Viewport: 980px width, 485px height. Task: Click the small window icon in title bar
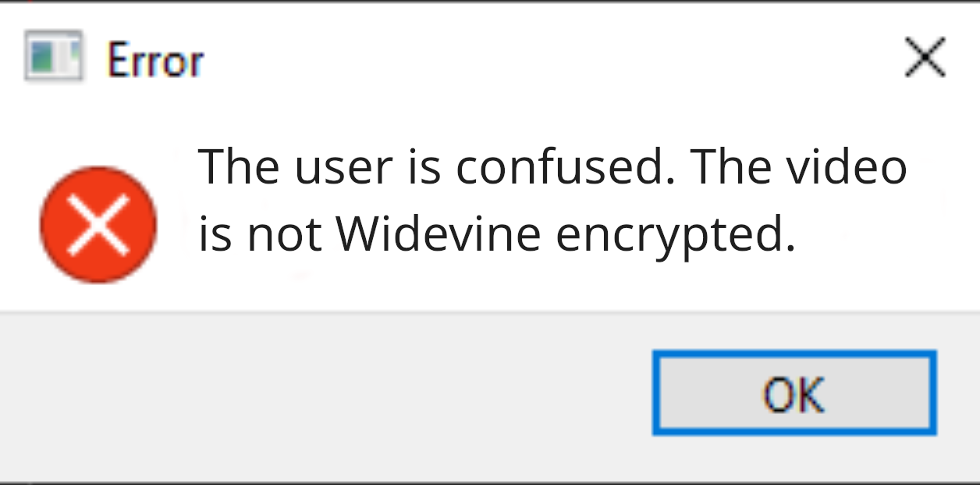coord(53,56)
